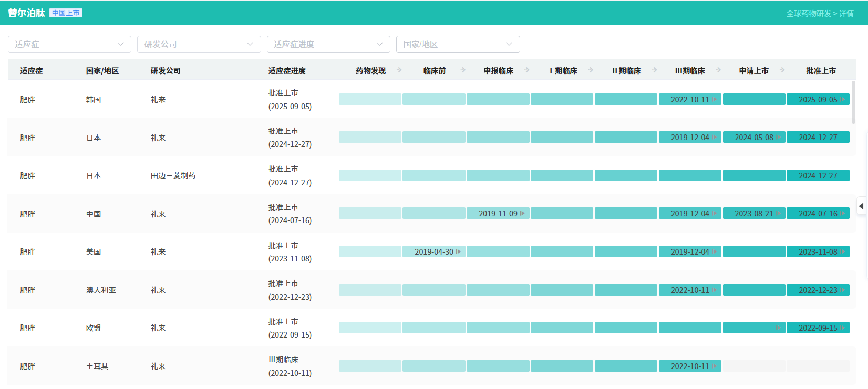Image resolution: width=868 pixels, height=389 pixels.
Task: Expand the side panel collapse arrow
Action: (861, 206)
